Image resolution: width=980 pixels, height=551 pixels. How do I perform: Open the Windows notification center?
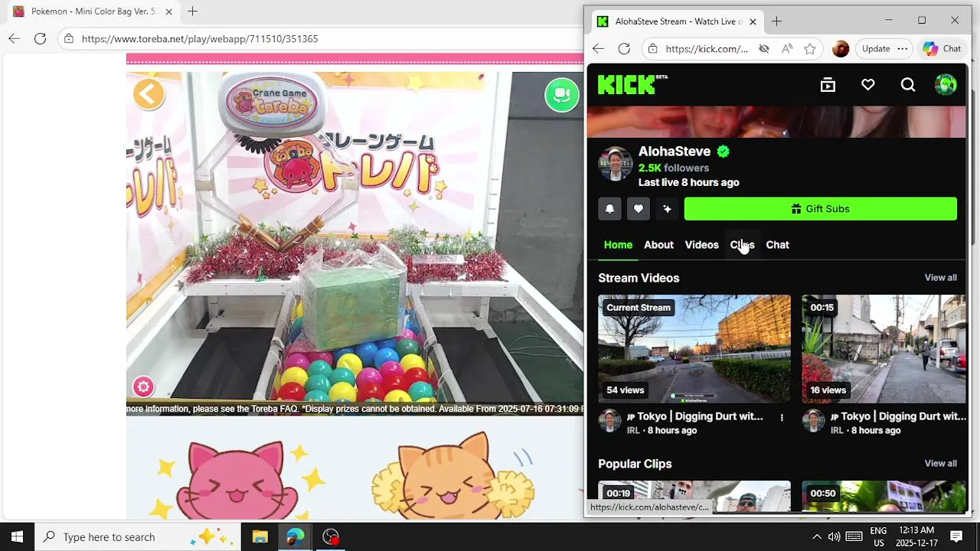956,536
